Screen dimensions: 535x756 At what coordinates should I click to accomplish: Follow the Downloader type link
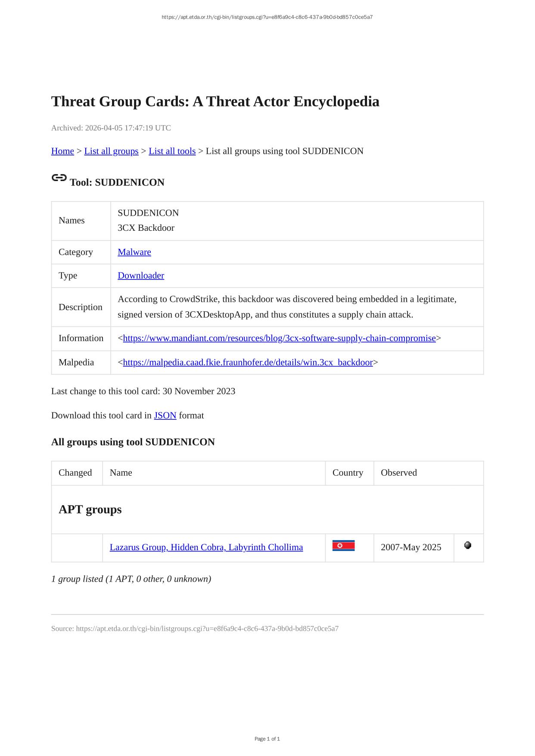pos(141,276)
